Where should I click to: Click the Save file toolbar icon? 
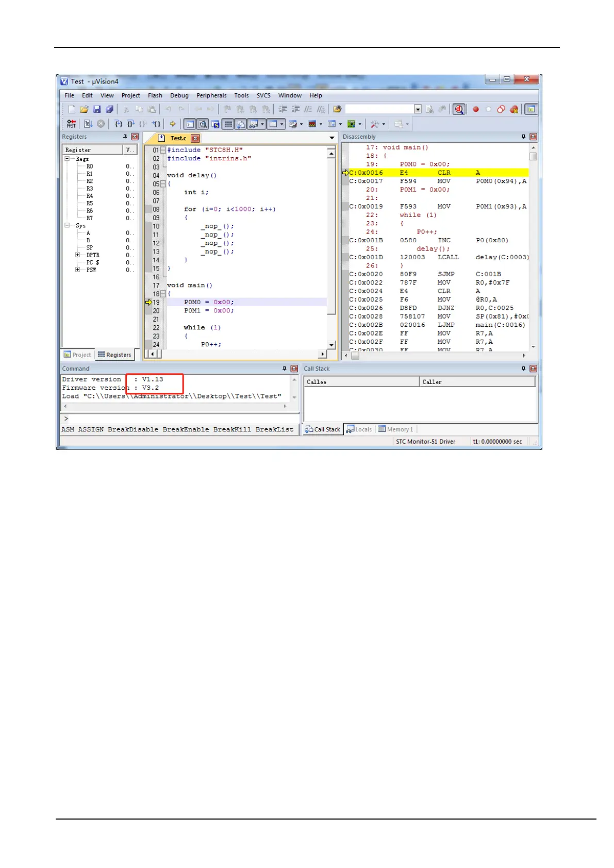97,109
